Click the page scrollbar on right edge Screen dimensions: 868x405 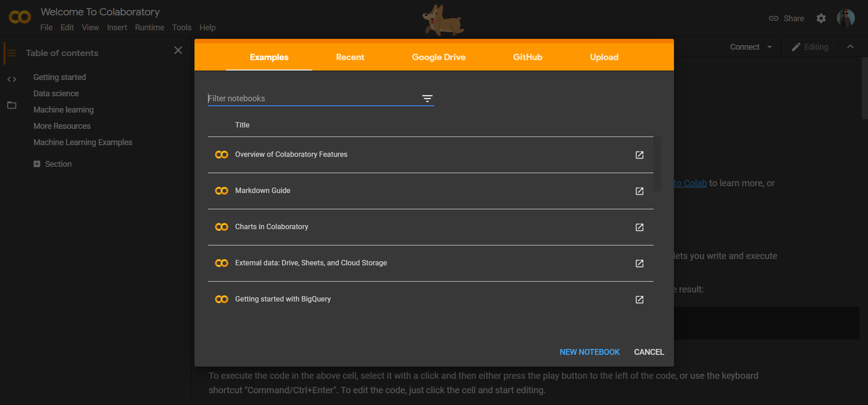(864, 88)
